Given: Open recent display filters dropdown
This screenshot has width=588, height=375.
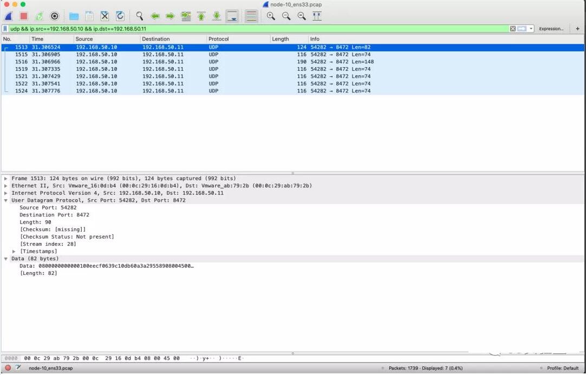Looking at the screenshot, I should point(531,29).
